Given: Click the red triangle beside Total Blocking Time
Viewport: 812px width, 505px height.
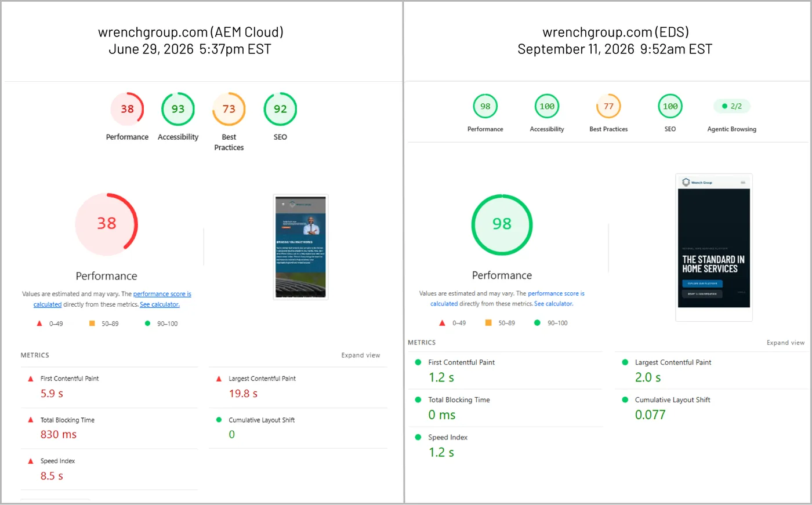Looking at the screenshot, I should point(31,420).
